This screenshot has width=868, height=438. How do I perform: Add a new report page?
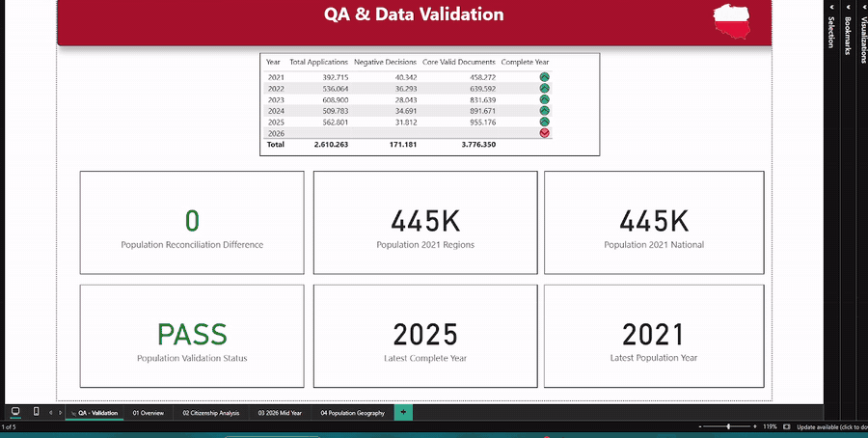[403, 412]
